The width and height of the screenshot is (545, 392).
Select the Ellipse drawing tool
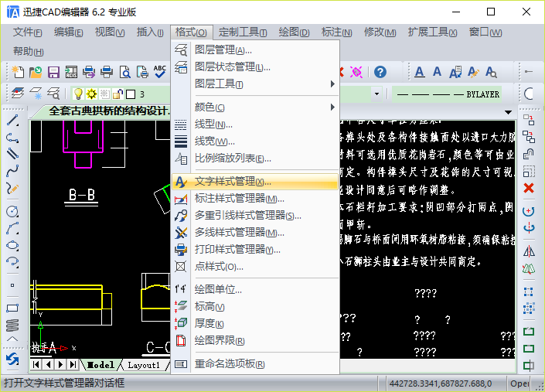tap(12, 245)
